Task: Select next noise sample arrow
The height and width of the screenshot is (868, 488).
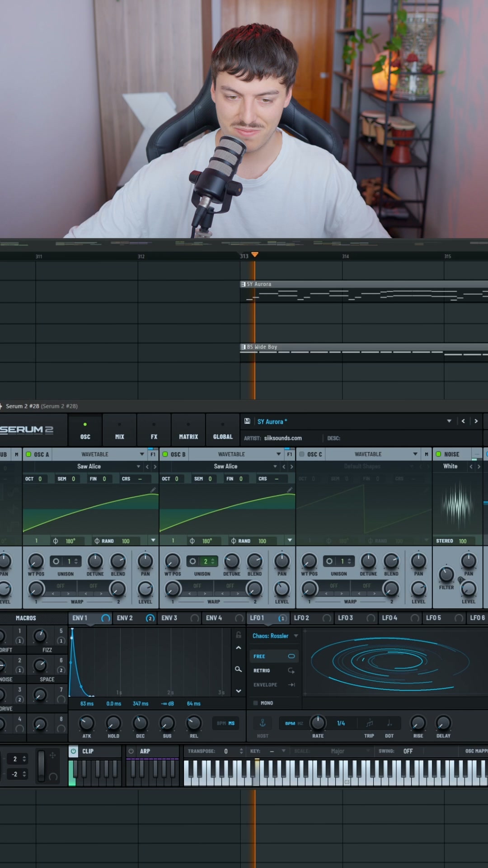Action: tap(479, 466)
